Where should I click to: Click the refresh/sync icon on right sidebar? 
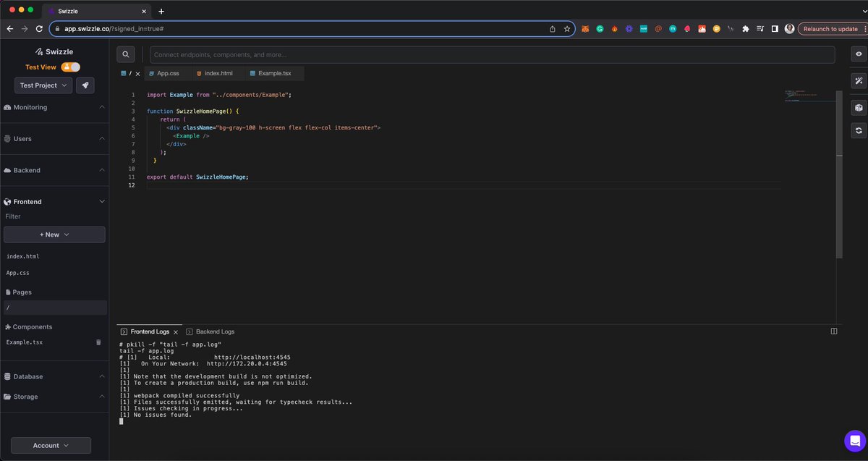point(858,130)
